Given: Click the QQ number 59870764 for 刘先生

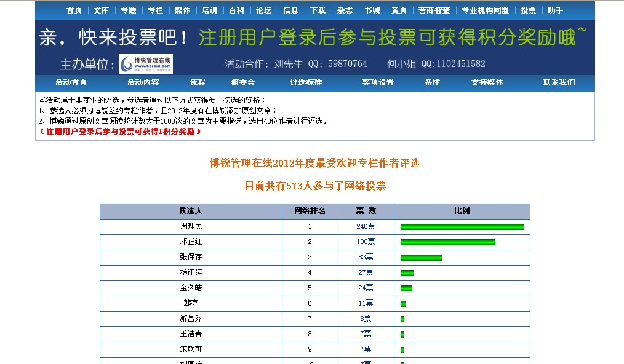Looking at the screenshot, I should 348,64.
